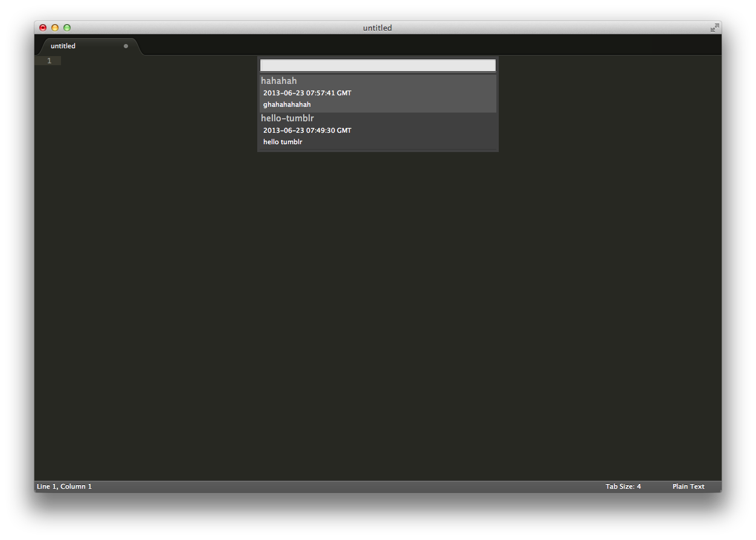The height and width of the screenshot is (540, 756).
Task: Select the "hello-tumblr" post entry
Action: (378, 131)
